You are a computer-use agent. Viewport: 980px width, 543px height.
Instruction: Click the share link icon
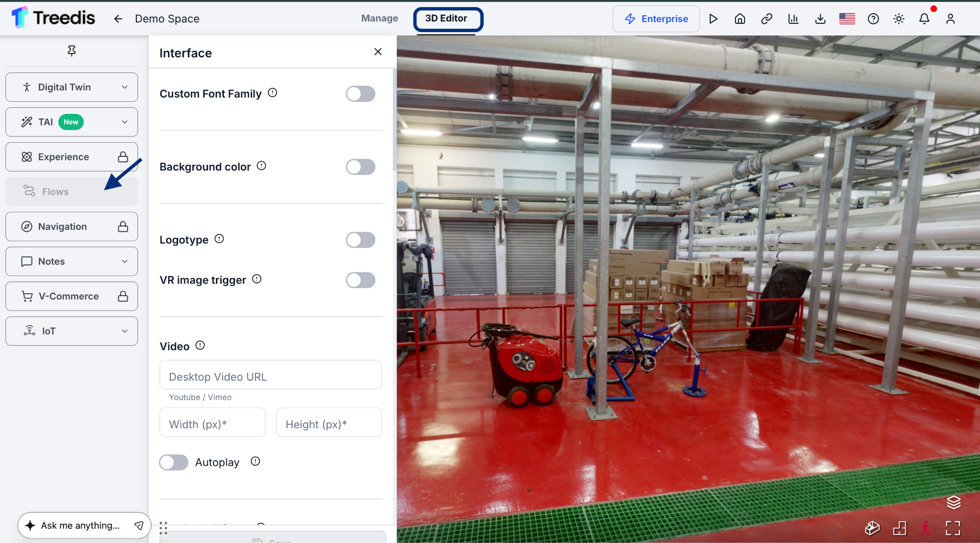pyautogui.click(x=767, y=19)
